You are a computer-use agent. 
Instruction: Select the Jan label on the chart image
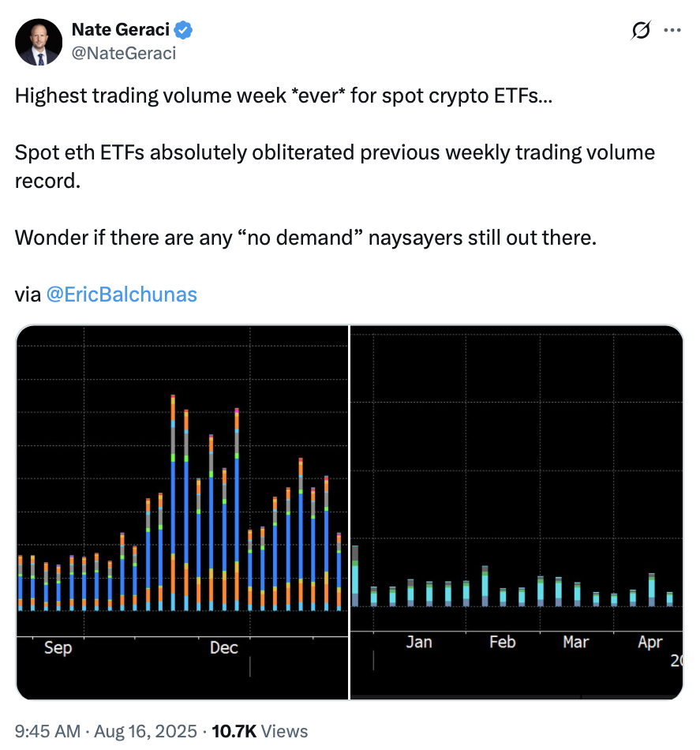click(x=419, y=642)
